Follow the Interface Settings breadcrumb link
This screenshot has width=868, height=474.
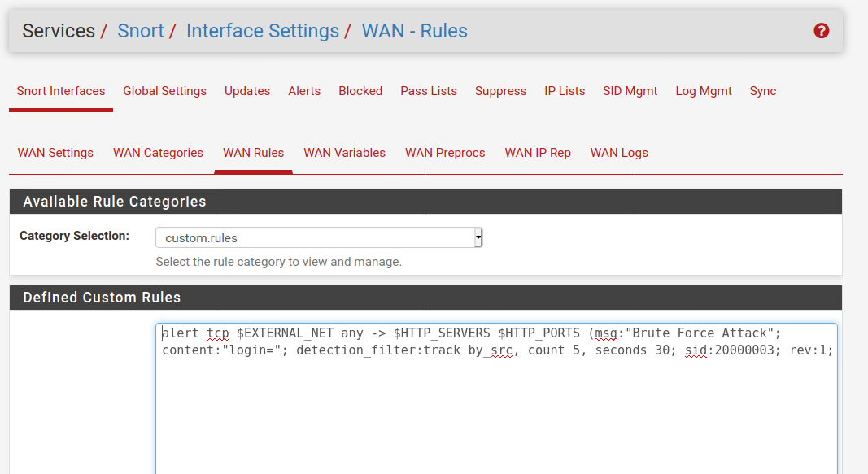coord(263,31)
